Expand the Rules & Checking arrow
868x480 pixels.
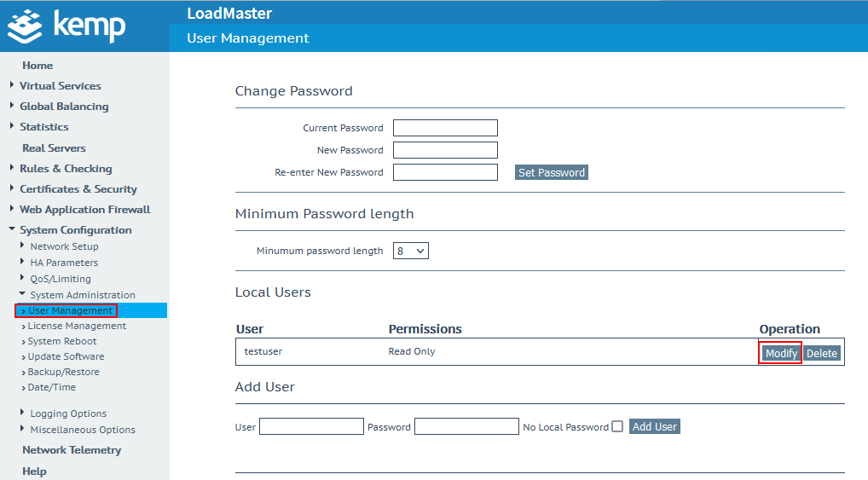pyautogui.click(x=12, y=168)
